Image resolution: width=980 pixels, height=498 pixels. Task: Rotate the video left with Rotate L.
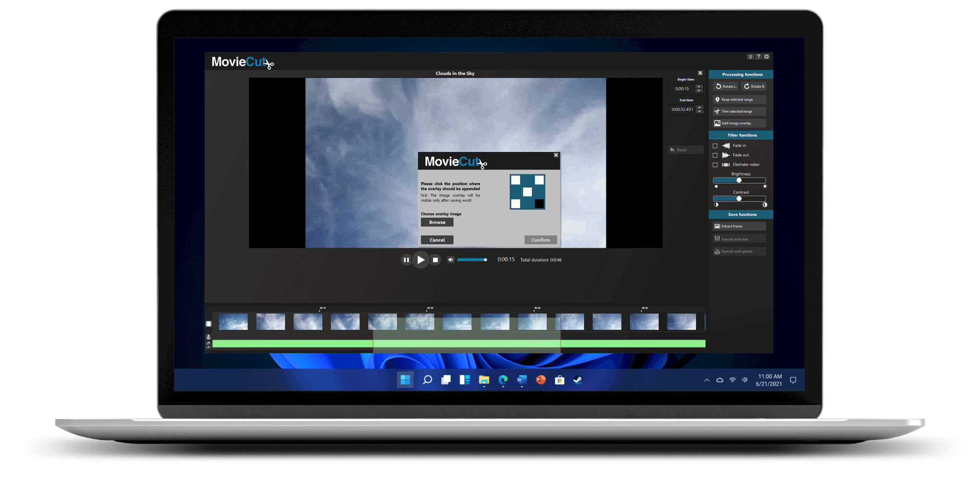click(x=726, y=86)
